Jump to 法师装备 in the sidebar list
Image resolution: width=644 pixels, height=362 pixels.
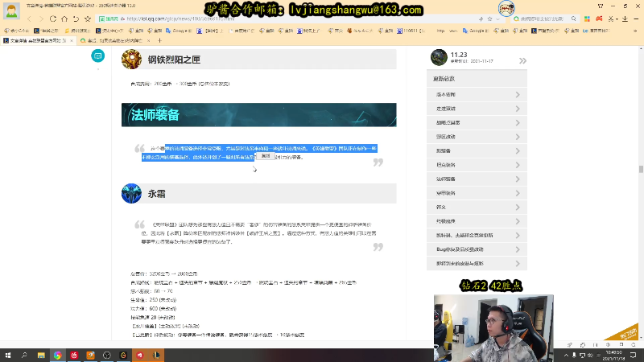pos(477,179)
